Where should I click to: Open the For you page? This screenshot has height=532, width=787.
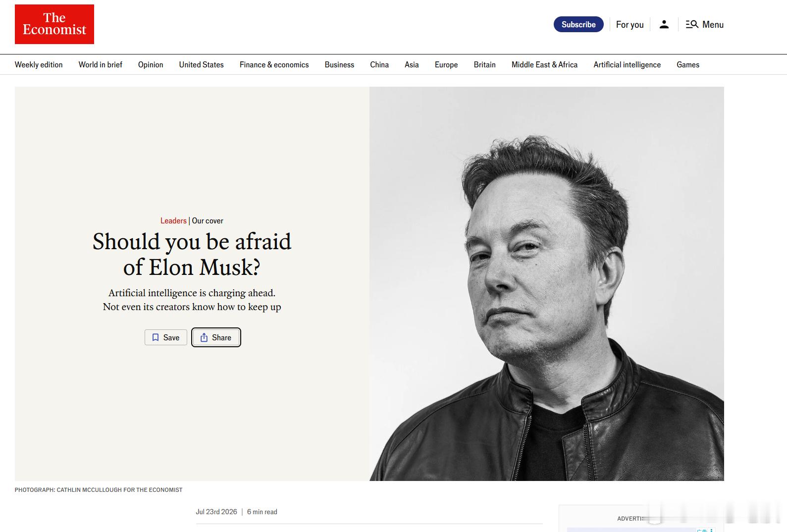630,24
